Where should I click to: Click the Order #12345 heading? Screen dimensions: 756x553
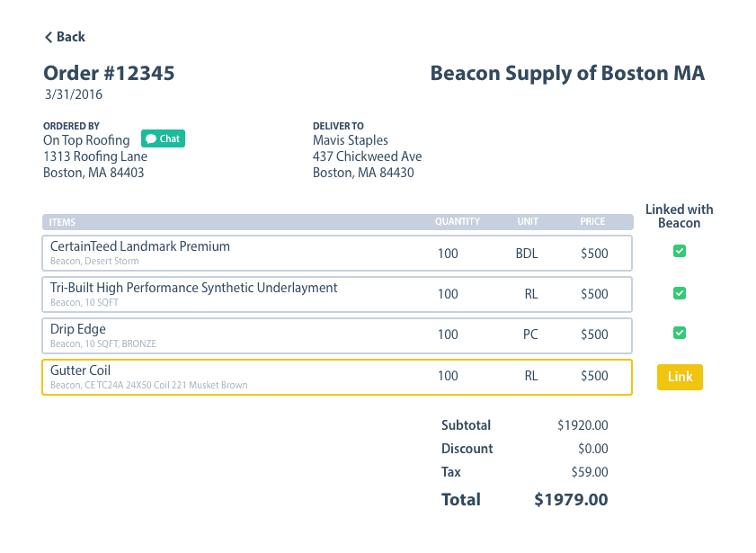point(109,73)
